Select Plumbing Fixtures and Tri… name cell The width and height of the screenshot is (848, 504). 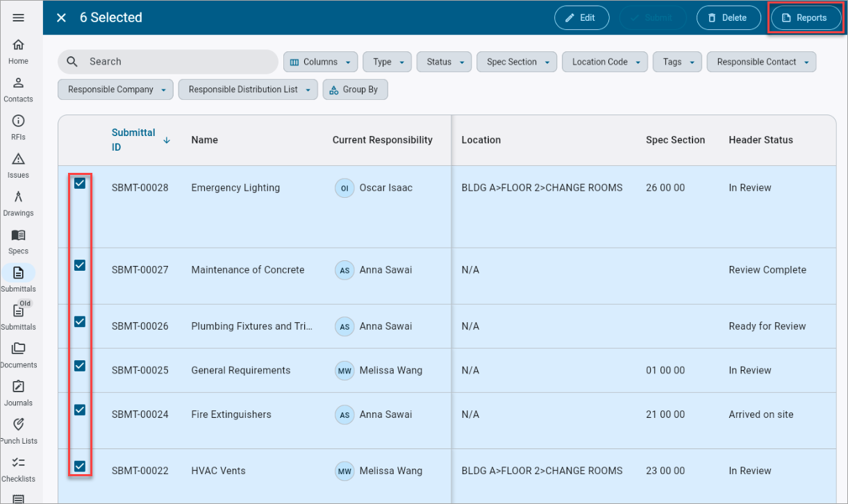252,326
